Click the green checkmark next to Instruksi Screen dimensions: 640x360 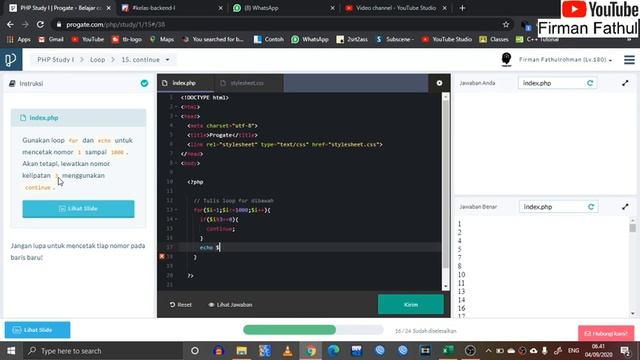point(144,83)
